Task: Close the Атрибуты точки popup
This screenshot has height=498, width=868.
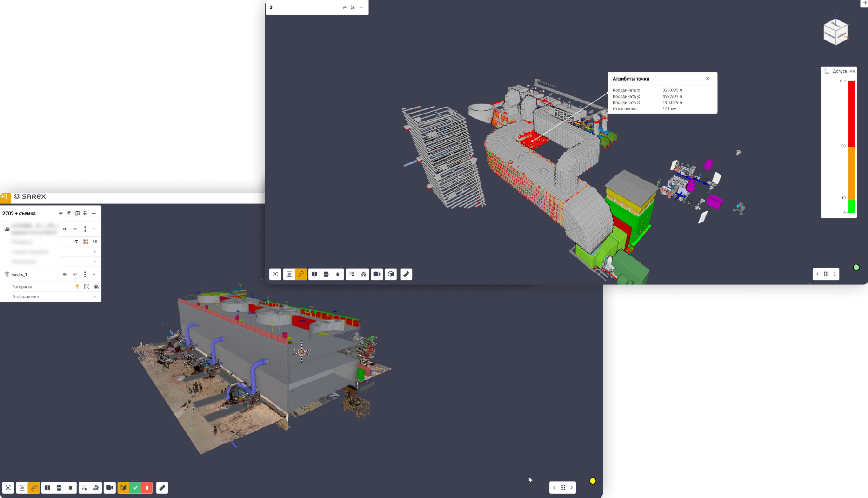Action: pos(708,79)
